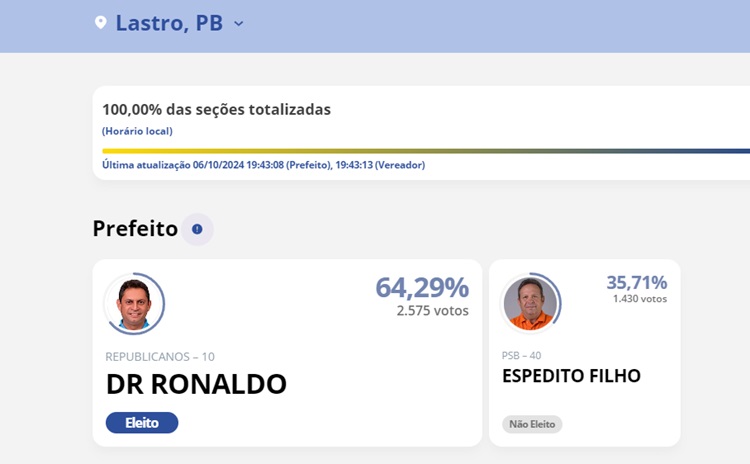Click the Última atualização timestamp text
Viewport: 750px width, 464px height.
pyautogui.click(x=263, y=165)
